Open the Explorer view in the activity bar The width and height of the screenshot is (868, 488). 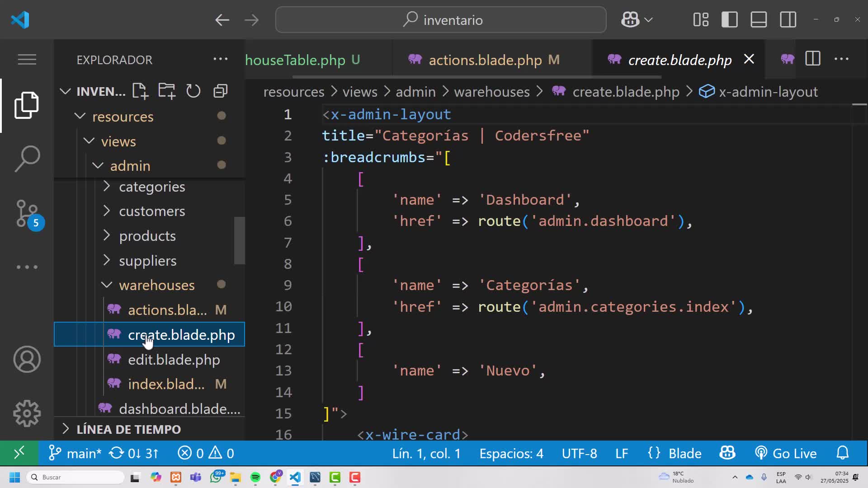click(x=27, y=105)
